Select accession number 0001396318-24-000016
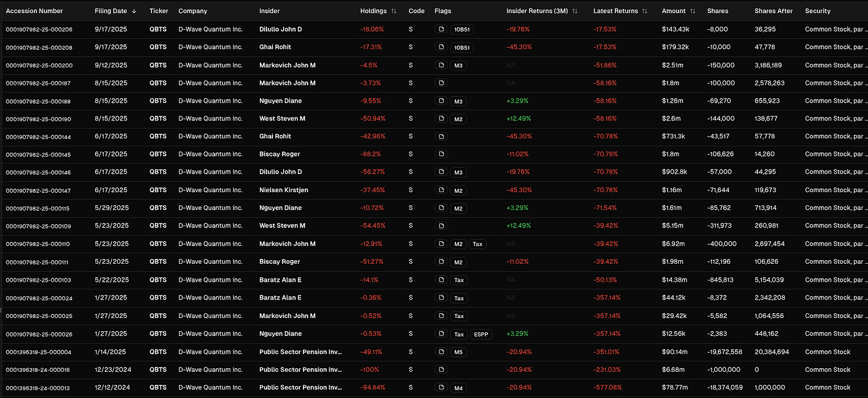Screen dimensions: 868x398 [38, 369]
